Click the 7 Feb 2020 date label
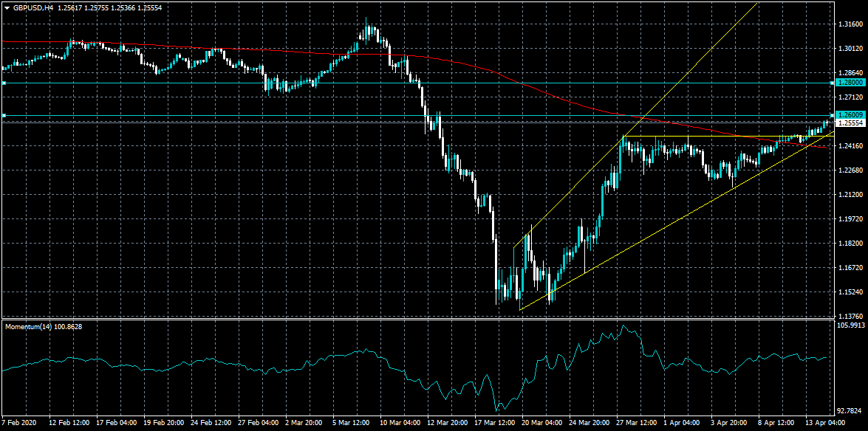Viewport: 868px width, 431px height. (20, 423)
